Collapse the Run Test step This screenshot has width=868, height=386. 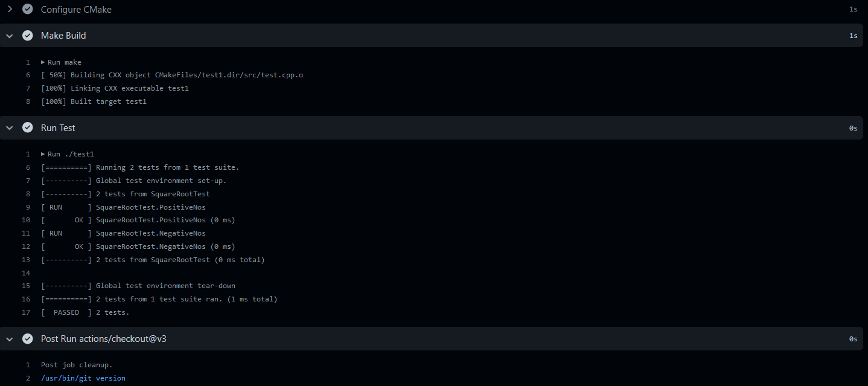pyautogui.click(x=9, y=127)
